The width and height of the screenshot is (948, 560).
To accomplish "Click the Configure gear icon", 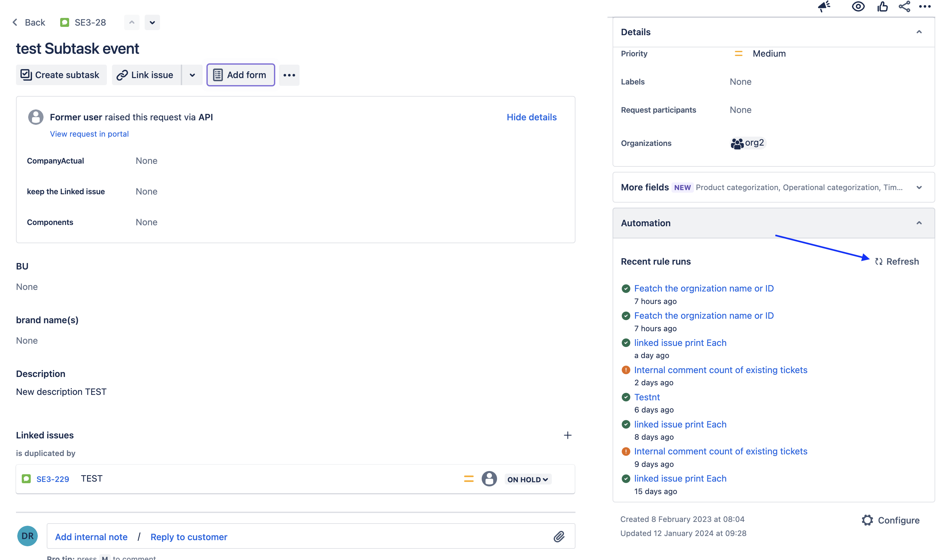I will click(867, 520).
